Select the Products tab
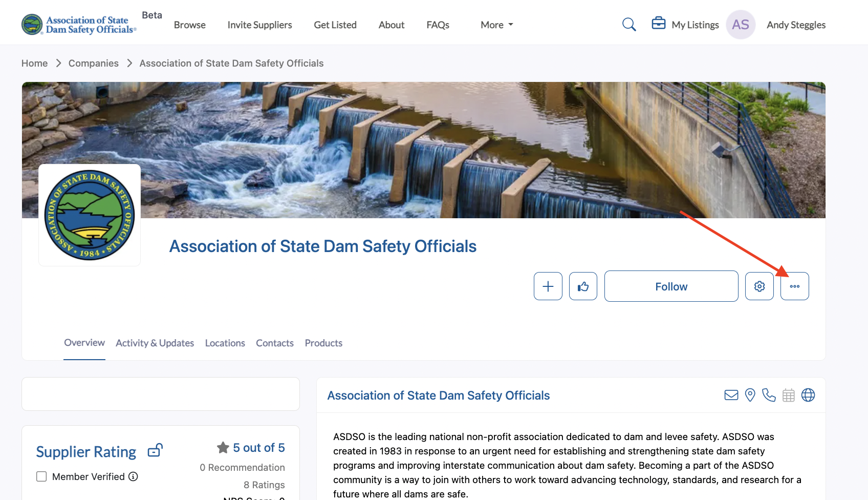Viewport: 868px width, 500px height. (x=323, y=343)
